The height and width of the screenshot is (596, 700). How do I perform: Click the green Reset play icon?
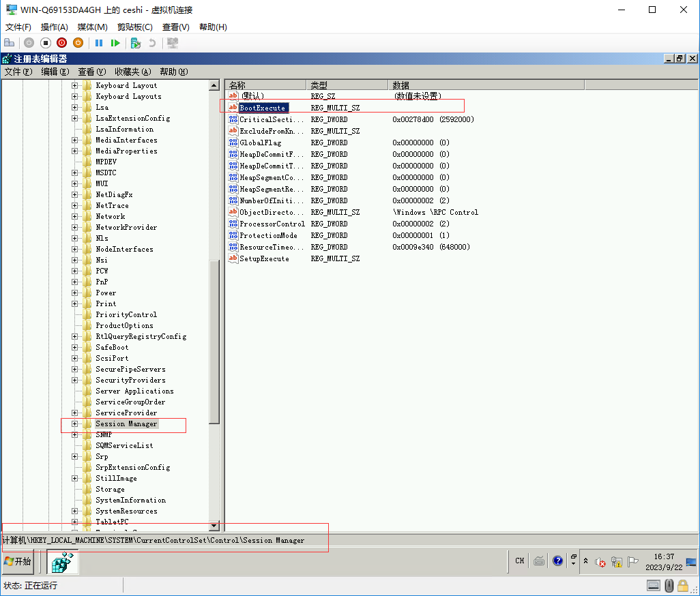pyautogui.click(x=115, y=43)
